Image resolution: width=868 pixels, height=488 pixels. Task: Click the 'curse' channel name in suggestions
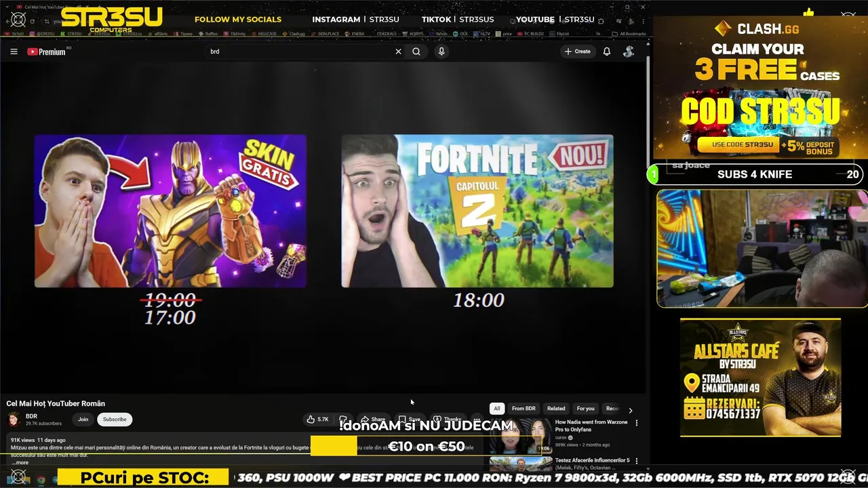[x=561, y=438]
